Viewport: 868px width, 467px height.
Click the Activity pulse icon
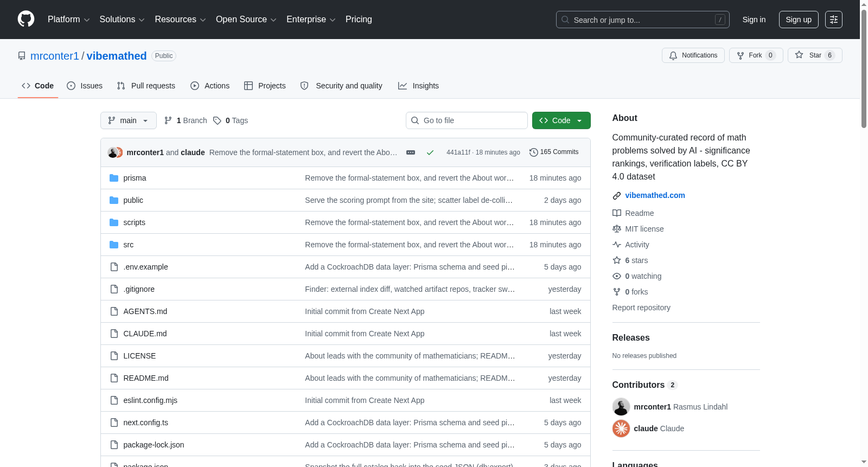[617, 245]
